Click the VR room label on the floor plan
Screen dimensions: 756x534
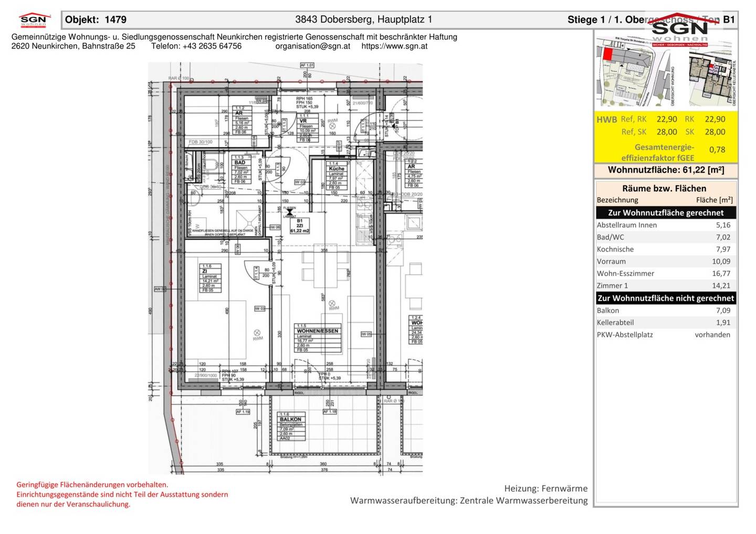tap(307, 128)
